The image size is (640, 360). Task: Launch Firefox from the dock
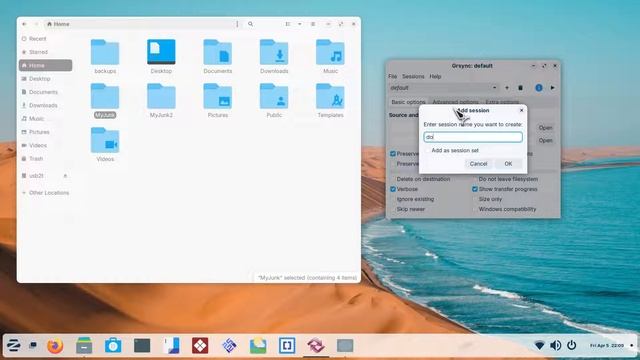tap(55, 346)
